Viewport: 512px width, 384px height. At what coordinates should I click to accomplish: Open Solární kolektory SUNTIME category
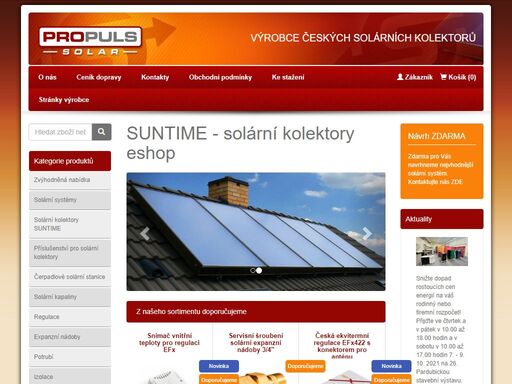[x=70, y=224]
